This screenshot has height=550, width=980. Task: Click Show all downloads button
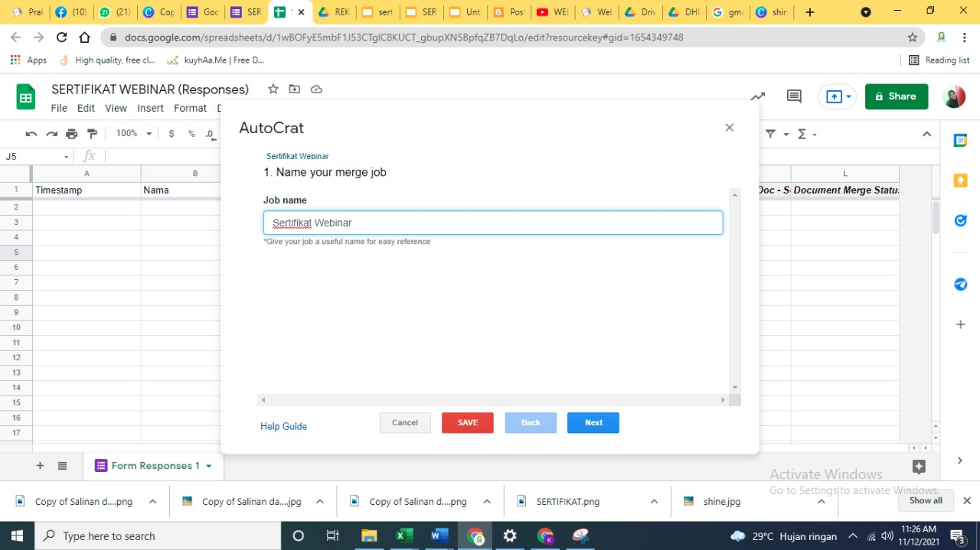coord(926,501)
